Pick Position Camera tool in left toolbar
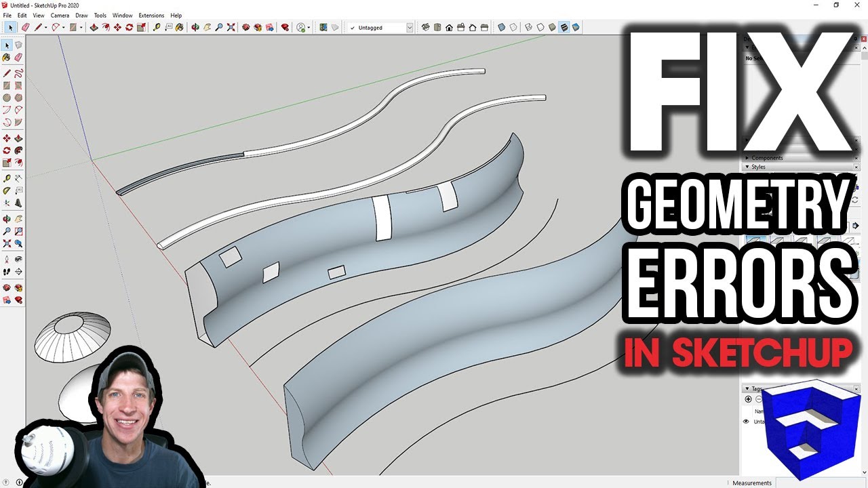 tap(7, 259)
